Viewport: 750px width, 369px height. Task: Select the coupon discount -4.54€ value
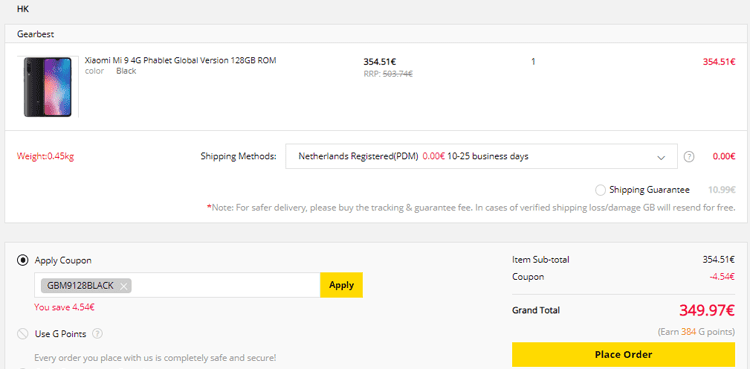click(x=722, y=277)
